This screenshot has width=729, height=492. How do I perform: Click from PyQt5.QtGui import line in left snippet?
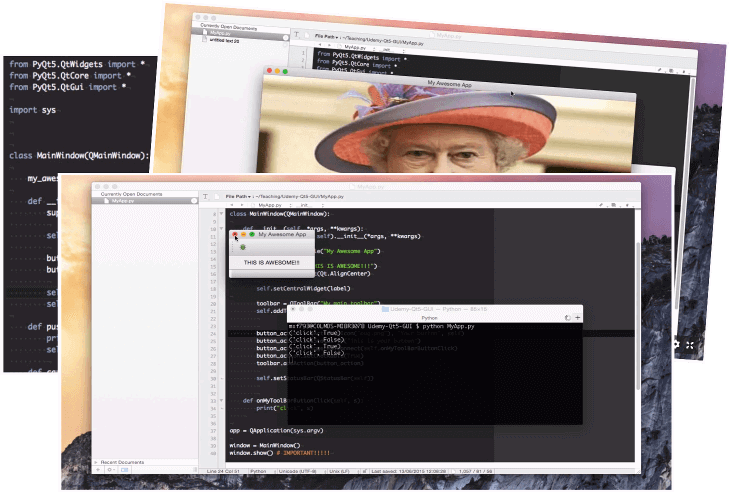(68, 87)
